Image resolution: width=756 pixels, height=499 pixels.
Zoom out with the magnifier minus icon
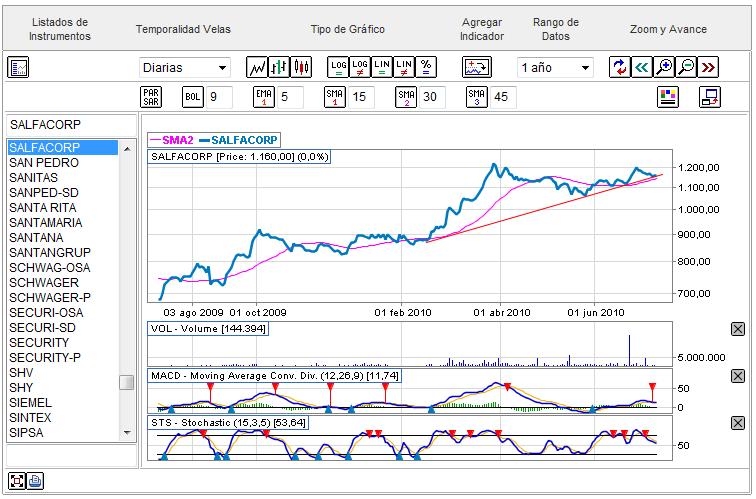click(686, 67)
